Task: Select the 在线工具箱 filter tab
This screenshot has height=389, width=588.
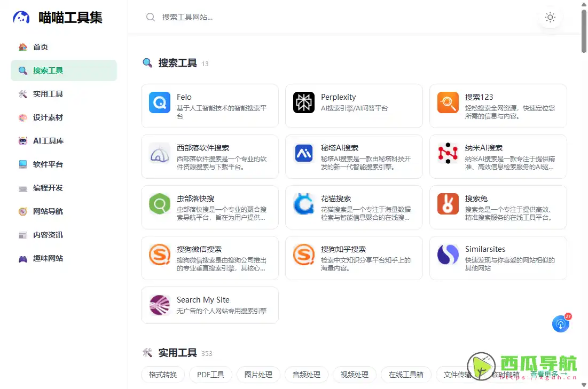Action: 406,375
